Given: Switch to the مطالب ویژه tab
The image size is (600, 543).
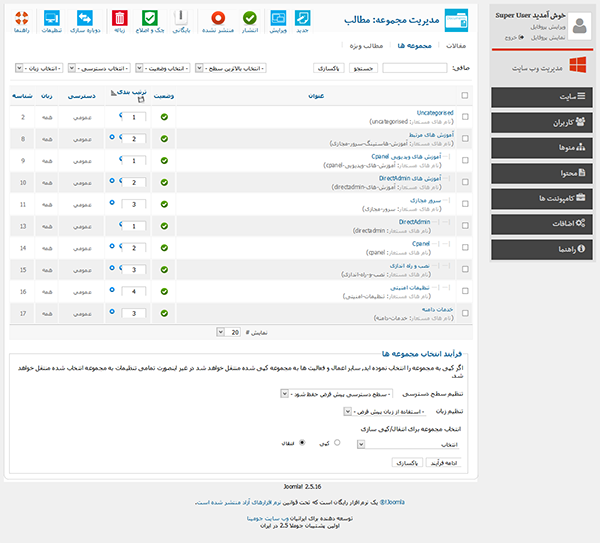Looking at the screenshot, I should click(x=366, y=46).
